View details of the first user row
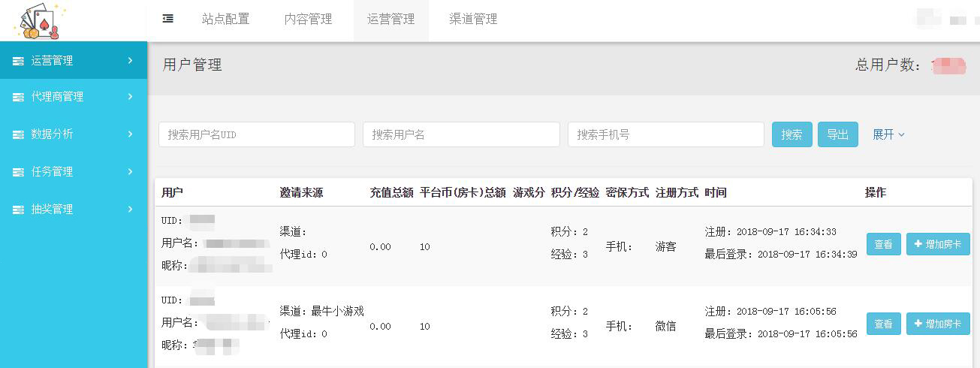Image resolution: width=980 pixels, height=368 pixels. point(883,244)
